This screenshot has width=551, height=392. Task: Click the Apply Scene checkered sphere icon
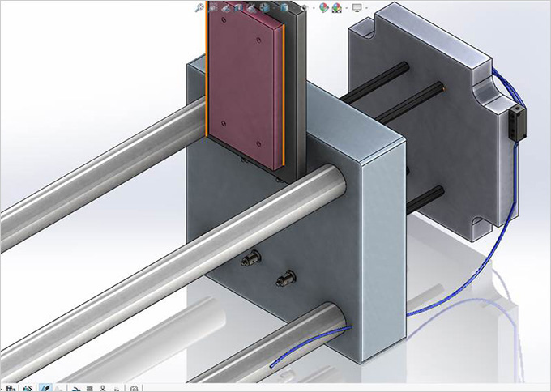click(336, 8)
